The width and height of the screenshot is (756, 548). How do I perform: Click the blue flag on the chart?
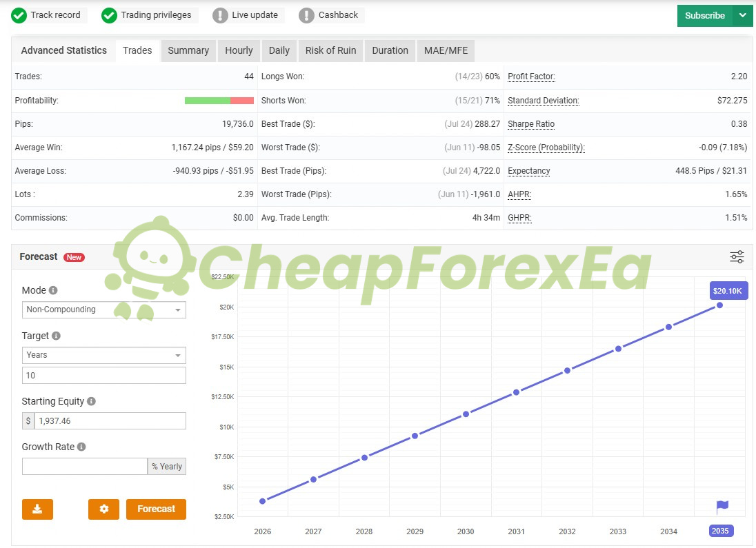722,507
